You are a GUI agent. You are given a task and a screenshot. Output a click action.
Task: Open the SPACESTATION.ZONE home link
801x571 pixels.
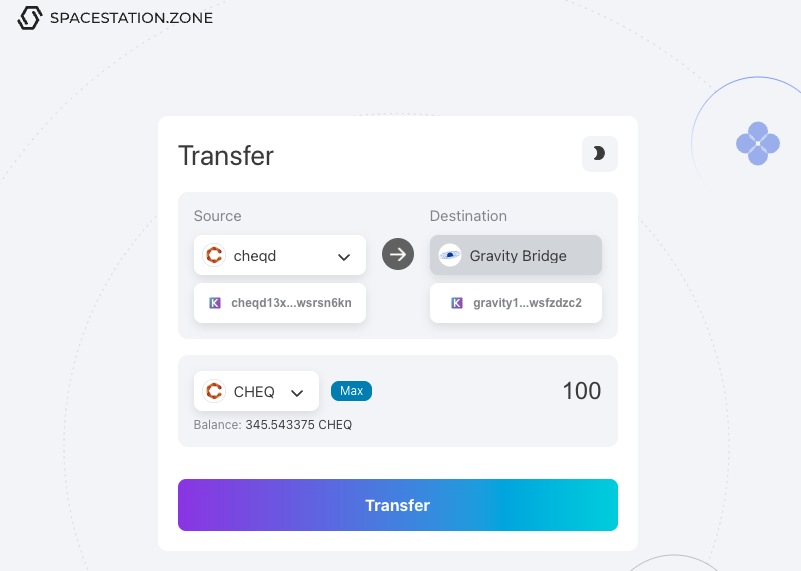[131, 18]
